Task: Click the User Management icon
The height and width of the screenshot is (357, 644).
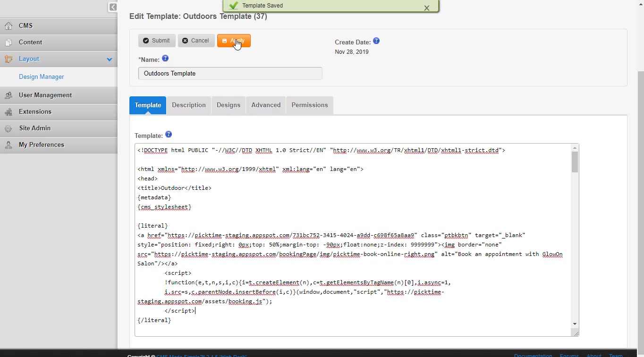Action: 8,95
